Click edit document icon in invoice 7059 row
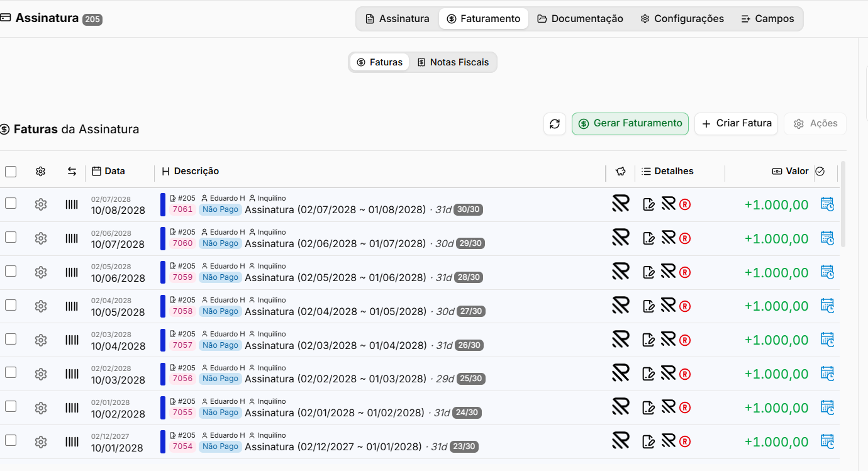868x471 pixels. click(648, 272)
